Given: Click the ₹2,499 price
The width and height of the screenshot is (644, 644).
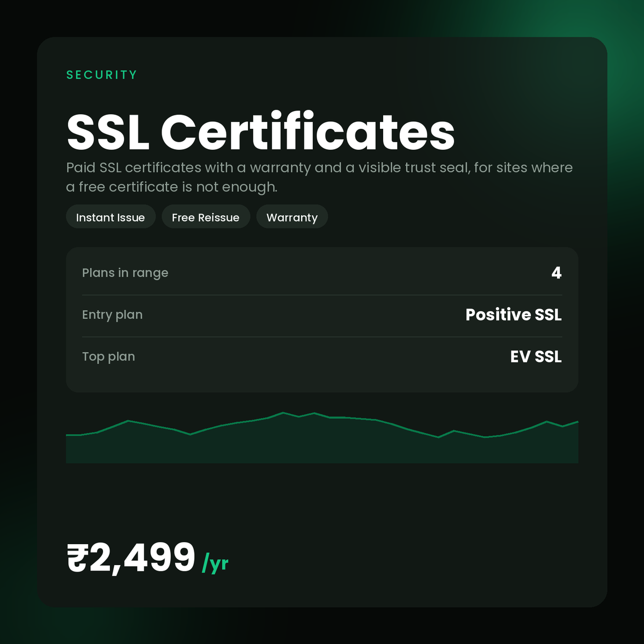Looking at the screenshot, I should (131, 558).
